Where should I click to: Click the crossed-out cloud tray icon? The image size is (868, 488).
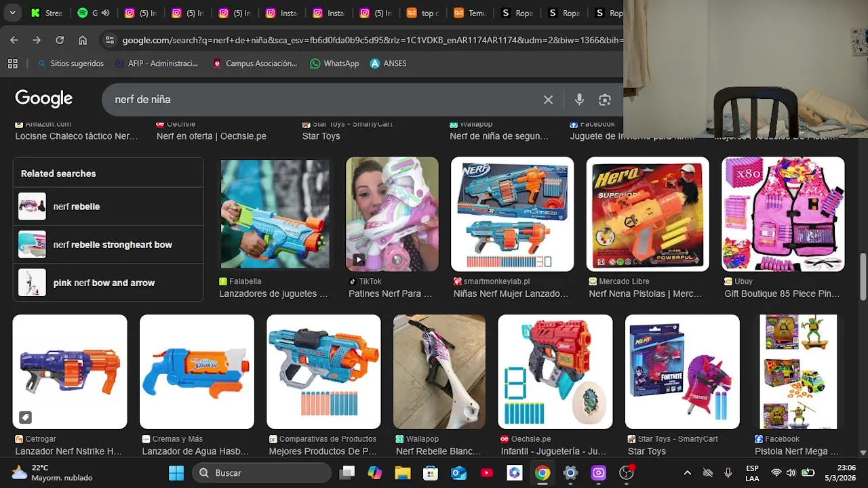[708, 472]
